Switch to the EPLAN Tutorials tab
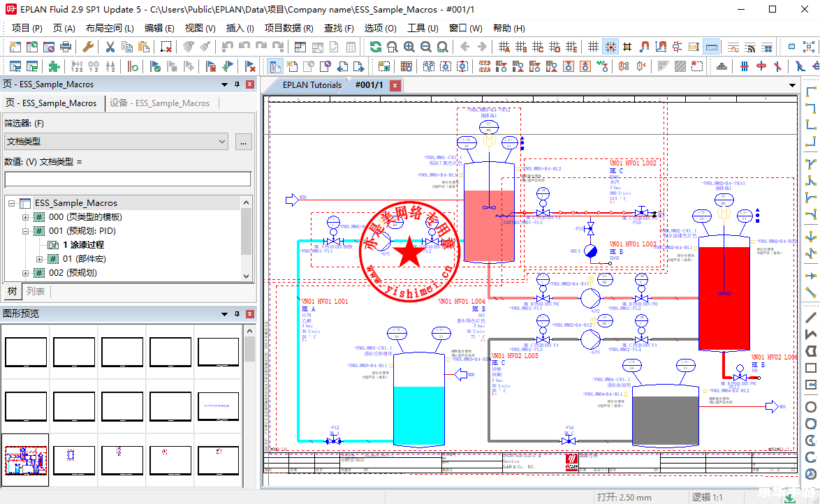The image size is (820, 504). 312,84
